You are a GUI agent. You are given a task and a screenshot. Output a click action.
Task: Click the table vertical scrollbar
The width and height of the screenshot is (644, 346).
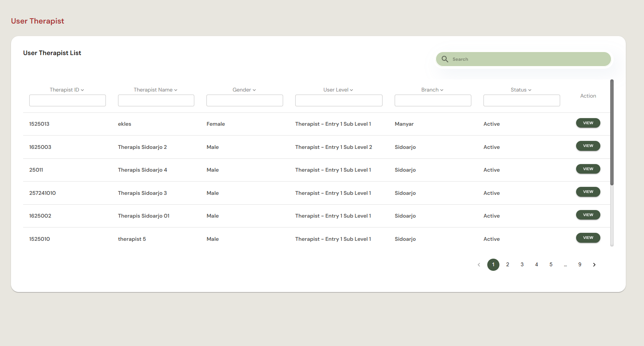[612, 132]
